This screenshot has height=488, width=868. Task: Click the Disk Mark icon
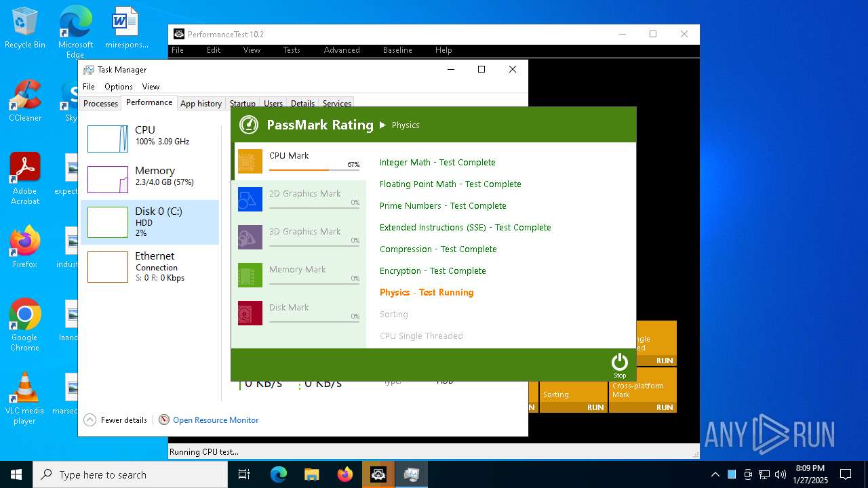click(x=250, y=313)
